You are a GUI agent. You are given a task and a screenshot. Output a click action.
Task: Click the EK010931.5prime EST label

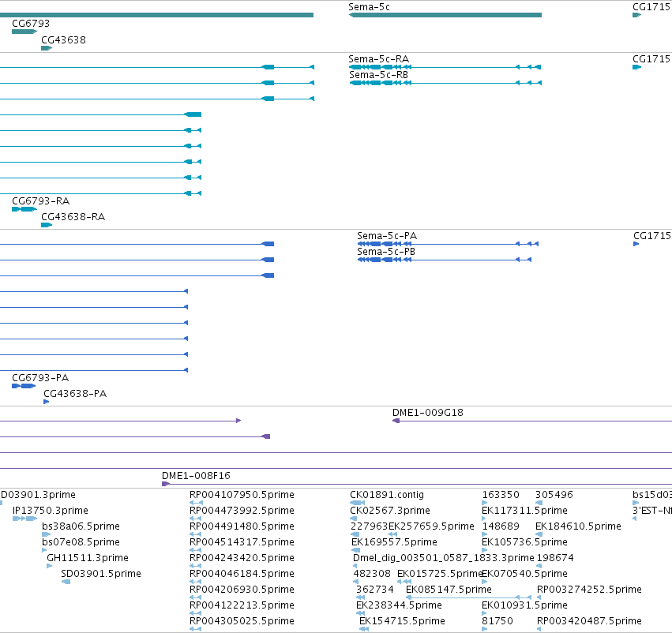pyautogui.click(x=524, y=605)
